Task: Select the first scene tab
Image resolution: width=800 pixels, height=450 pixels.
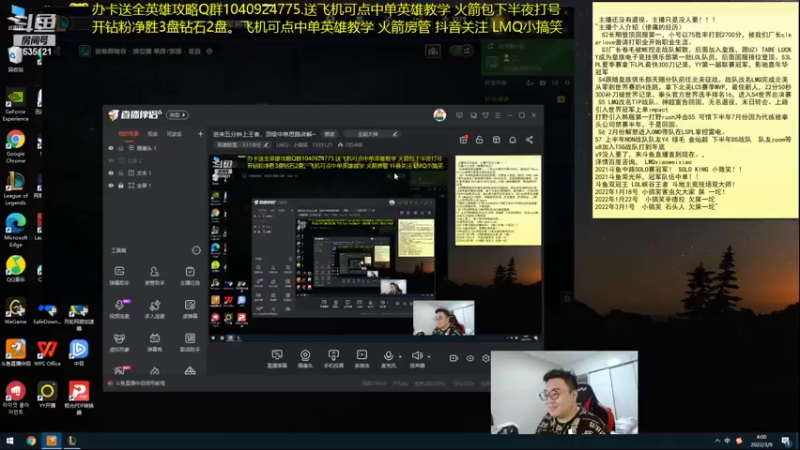Action: [129, 134]
